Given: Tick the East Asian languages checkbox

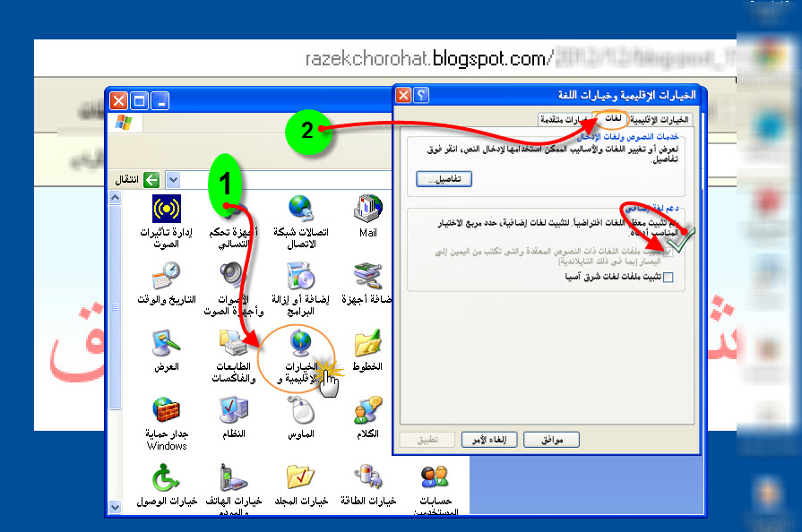Looking at the screenshot, I should (x=668, y=278).
